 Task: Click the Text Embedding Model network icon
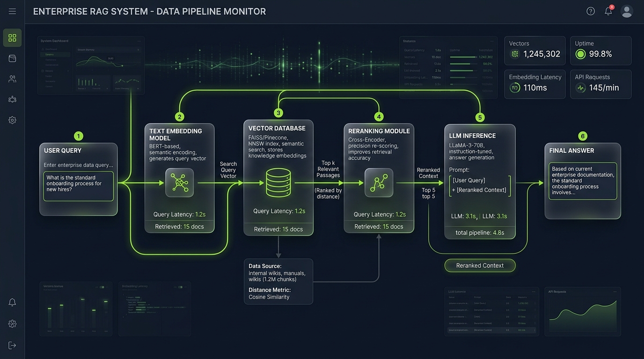179,183
